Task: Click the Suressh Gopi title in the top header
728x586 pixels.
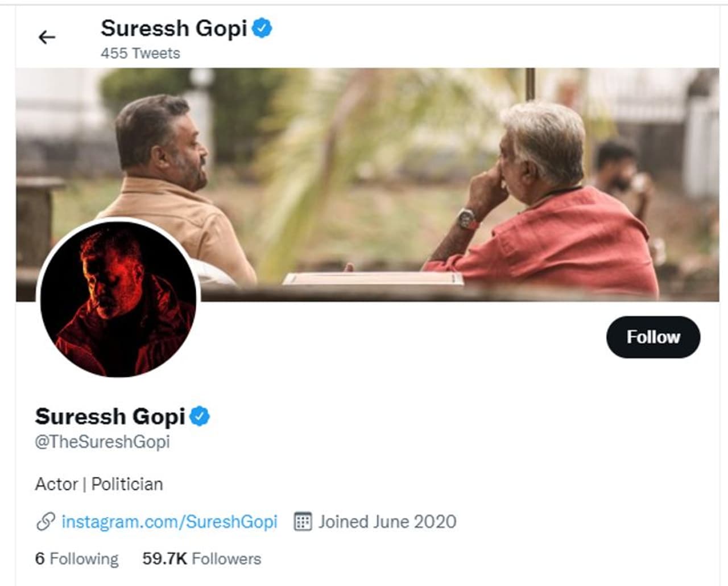Action: click(x=173, y=28)
